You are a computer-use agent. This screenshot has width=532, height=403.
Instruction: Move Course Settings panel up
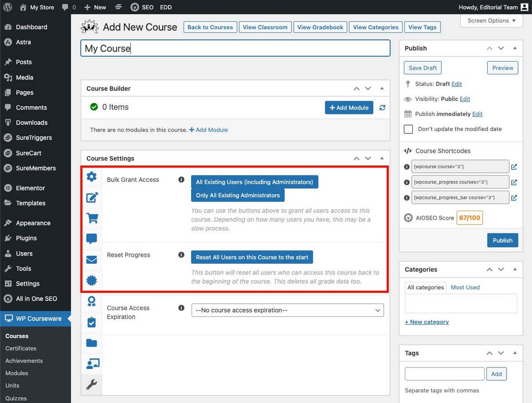point(356,158)
